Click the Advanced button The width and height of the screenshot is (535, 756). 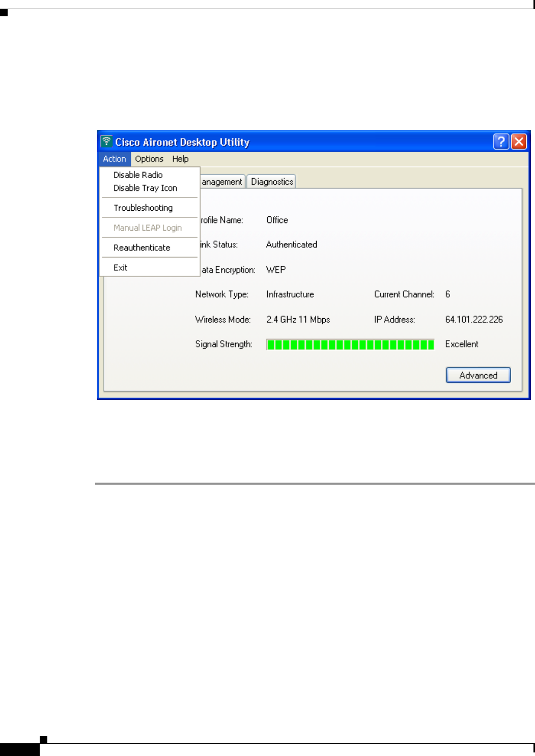[x=478, y=375]
